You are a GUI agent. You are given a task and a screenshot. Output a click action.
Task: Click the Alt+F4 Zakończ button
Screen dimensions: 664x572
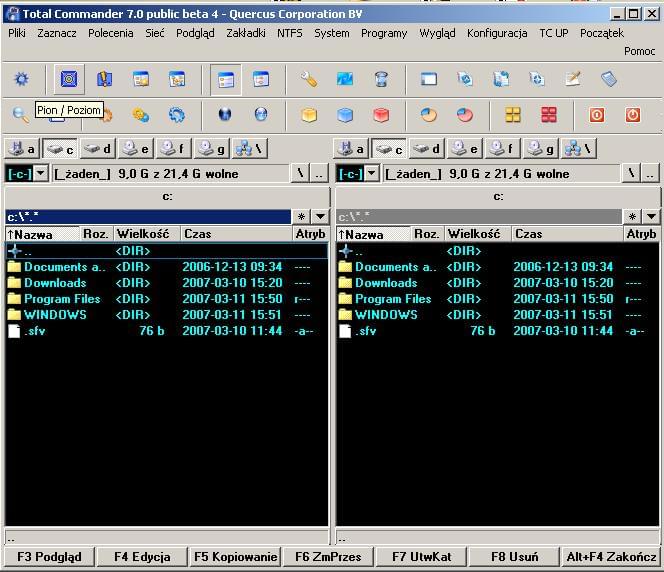tap(611, 557)
